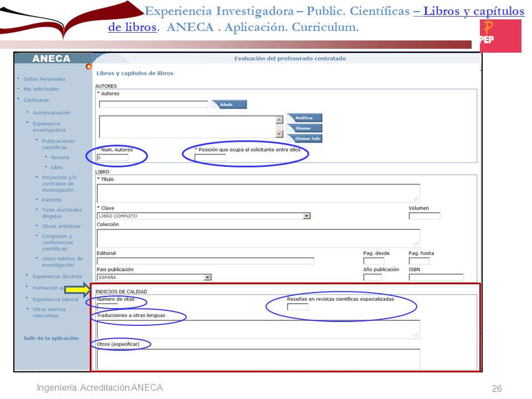
Task: Open the Clave LIBRO COMPLETO dropdown
Action: coord(204,216)
